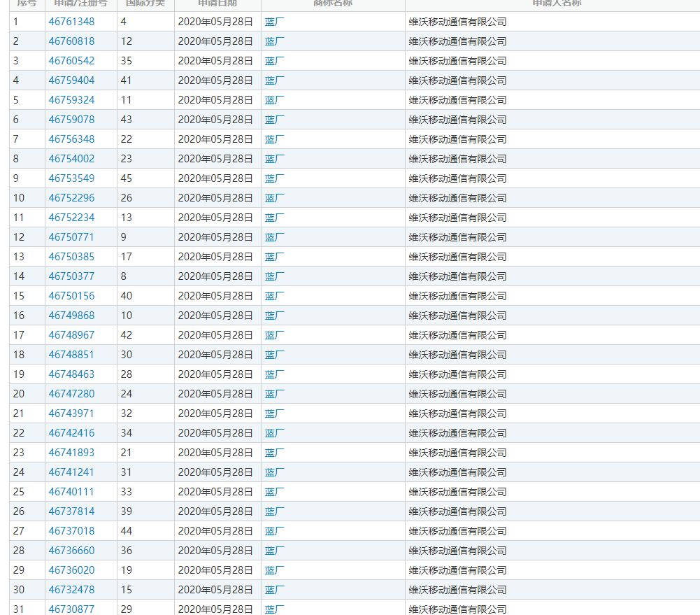Image resolution: width=700 pixels, height=615 pixels.
Task: Select the 申请日期 cell in row 12
Action: pos(215,237)
